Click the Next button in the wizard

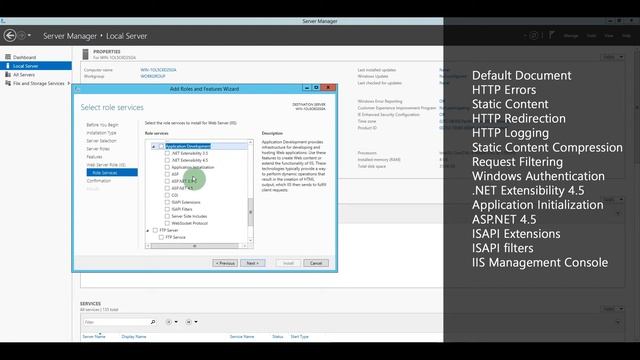click(253, 263)
